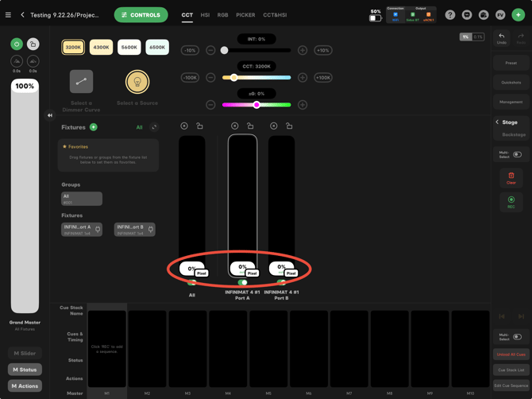Add a fixture with green plus
The width and height of the screenshot is (532, 399).
click(94, 127)
